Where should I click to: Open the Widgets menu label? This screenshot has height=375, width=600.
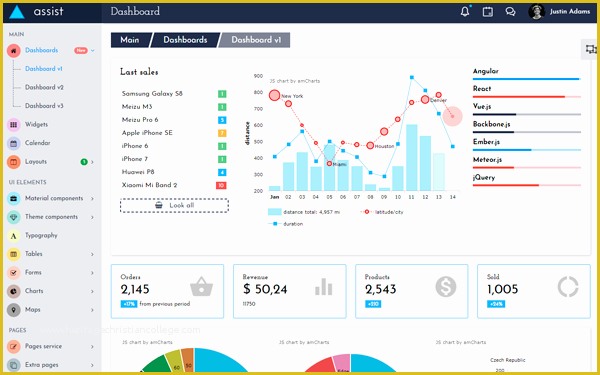36,124
